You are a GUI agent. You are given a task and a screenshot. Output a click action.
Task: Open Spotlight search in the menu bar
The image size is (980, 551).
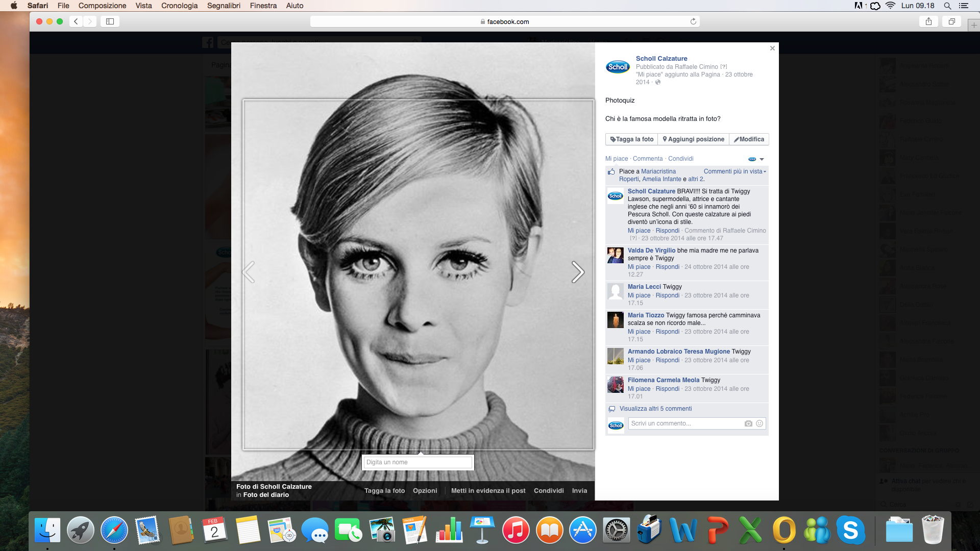click(x=947, y=6)
